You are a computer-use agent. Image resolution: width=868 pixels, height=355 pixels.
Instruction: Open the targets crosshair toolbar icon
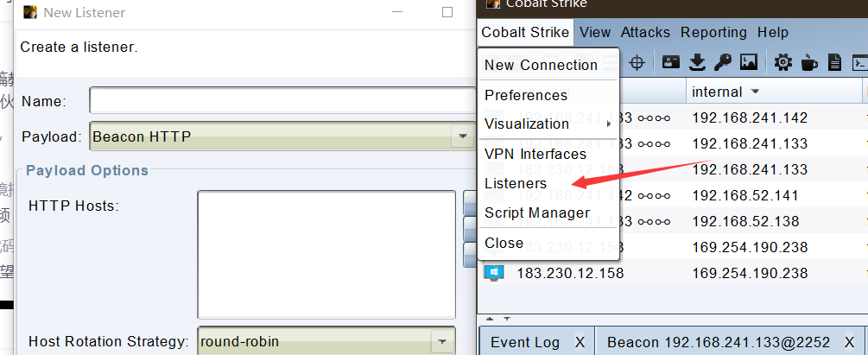637,62
